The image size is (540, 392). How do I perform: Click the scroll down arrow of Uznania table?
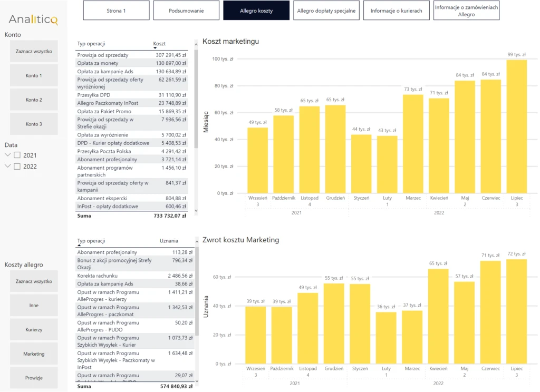[197, 381]
